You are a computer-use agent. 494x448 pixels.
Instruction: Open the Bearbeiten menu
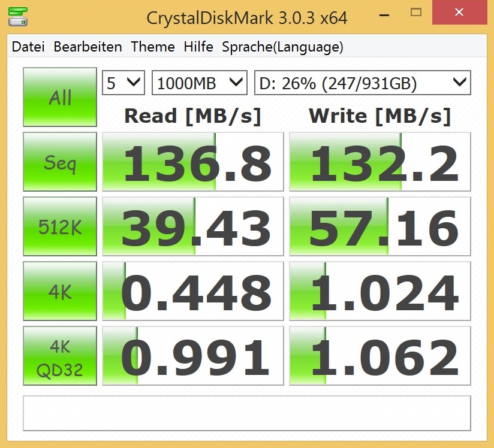(88, 47)
